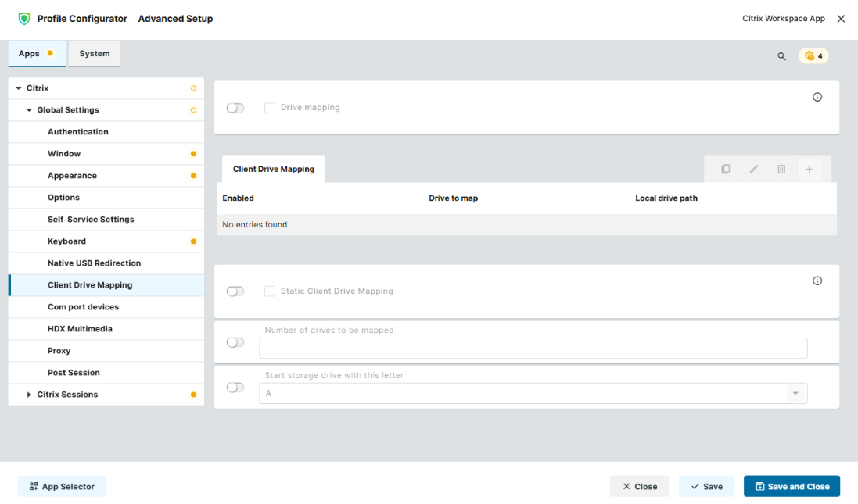Viewport: 858px width, 504px height.
Task: Click Save and Close
Action: (792, 487)
